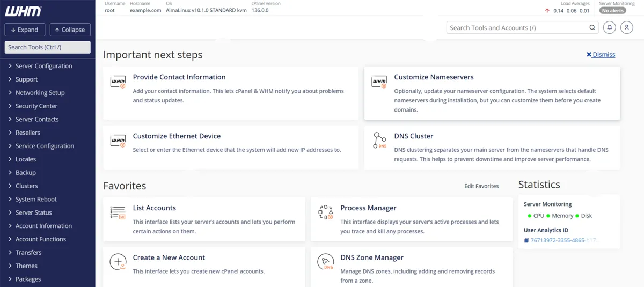Click the WHM logo
The width and height of the screenshot is (644, 287).
(24, 11)
